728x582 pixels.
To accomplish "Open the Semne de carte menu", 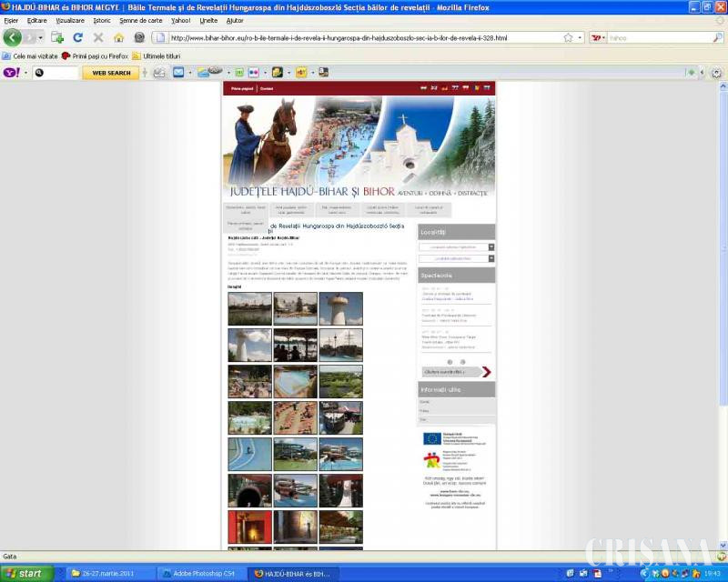I will pyautogui.click(x=141, y=20).
